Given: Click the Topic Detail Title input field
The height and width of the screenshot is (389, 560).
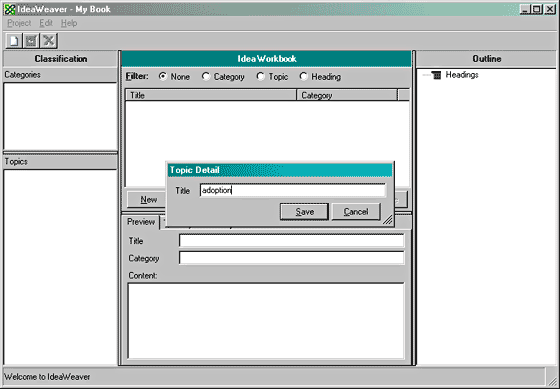Looking at the screenshot, I should 293,190.
